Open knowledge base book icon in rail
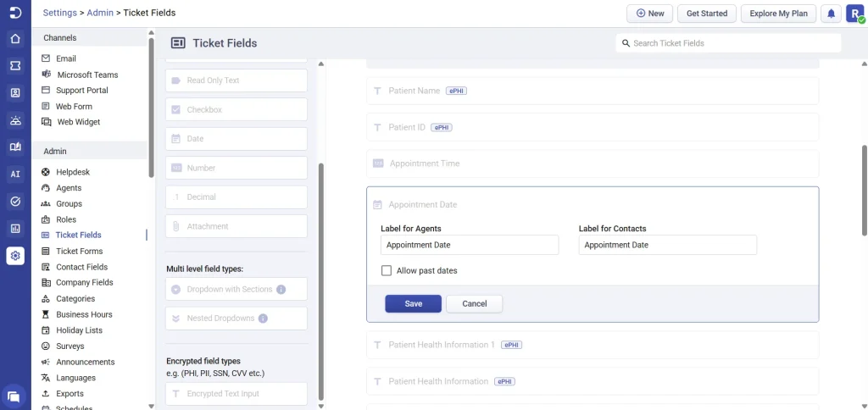This screenshot has width=868, height=410. tap(15, 147)
